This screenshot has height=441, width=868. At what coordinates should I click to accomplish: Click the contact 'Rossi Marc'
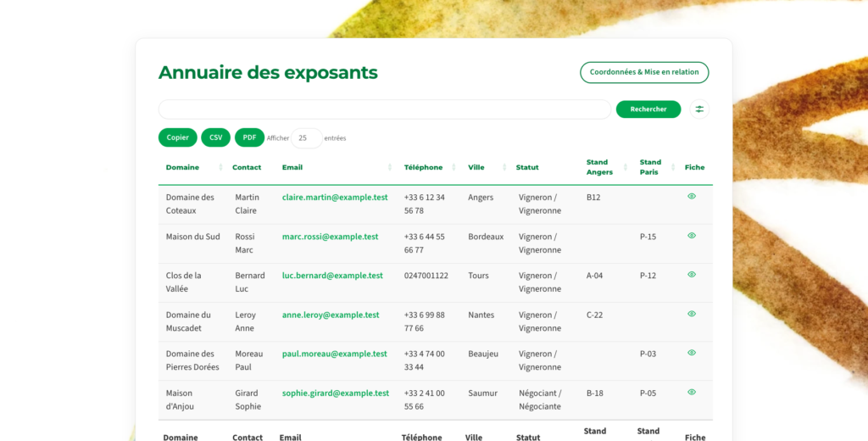[x=245, y=243]
